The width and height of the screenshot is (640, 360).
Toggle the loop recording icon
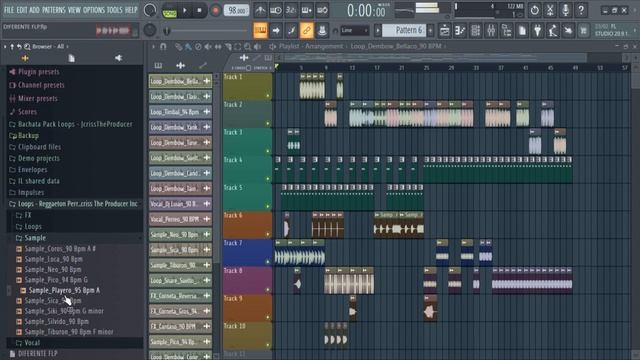[322, 10]
